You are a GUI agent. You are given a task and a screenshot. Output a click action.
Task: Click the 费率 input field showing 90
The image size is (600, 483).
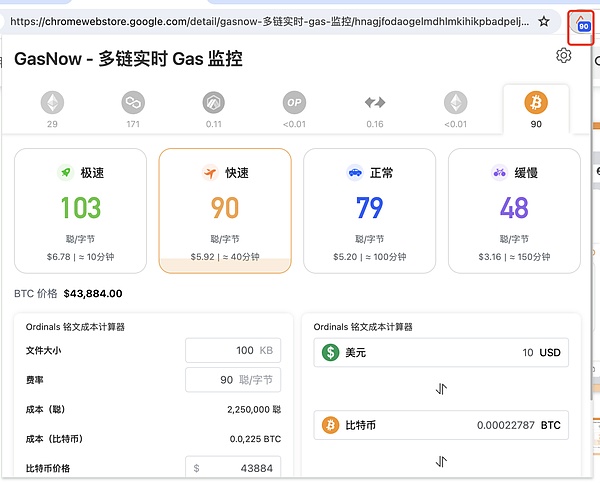(233, 380)
